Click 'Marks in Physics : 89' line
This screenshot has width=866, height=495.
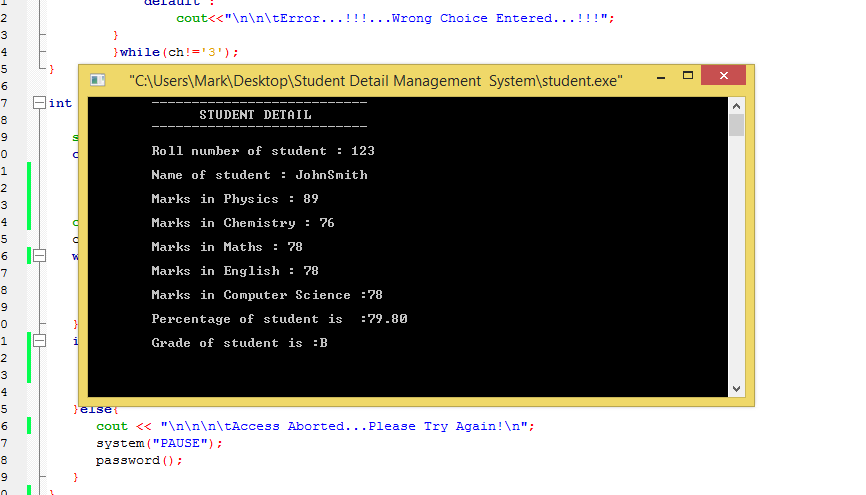click(x=235, y=199)
